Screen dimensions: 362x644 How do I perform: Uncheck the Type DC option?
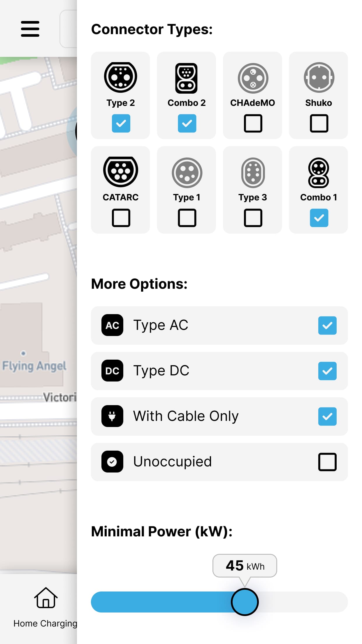click(x=327, y=371)
